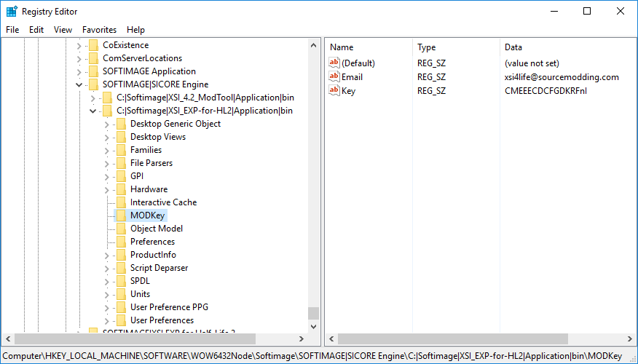
Task: Expand the Hardware key
Action: pos(106,190)
